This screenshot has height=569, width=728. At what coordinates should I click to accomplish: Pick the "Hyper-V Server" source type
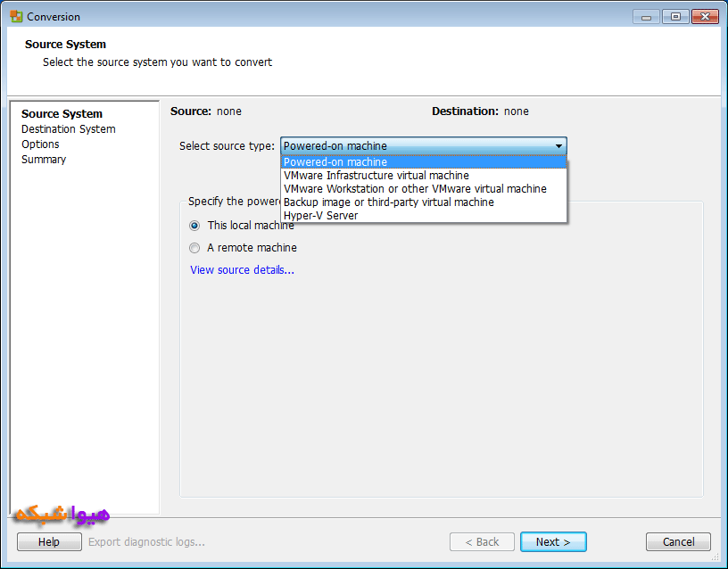coord(320,216)
